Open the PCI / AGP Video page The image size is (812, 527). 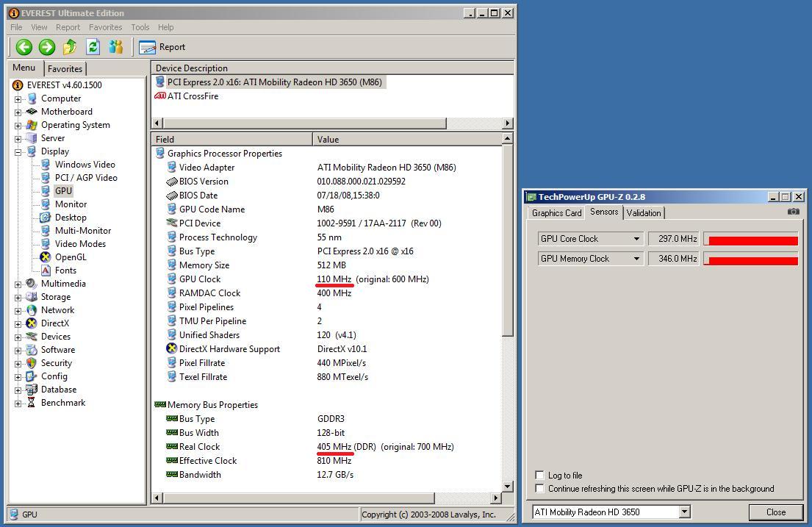point(86,178)
